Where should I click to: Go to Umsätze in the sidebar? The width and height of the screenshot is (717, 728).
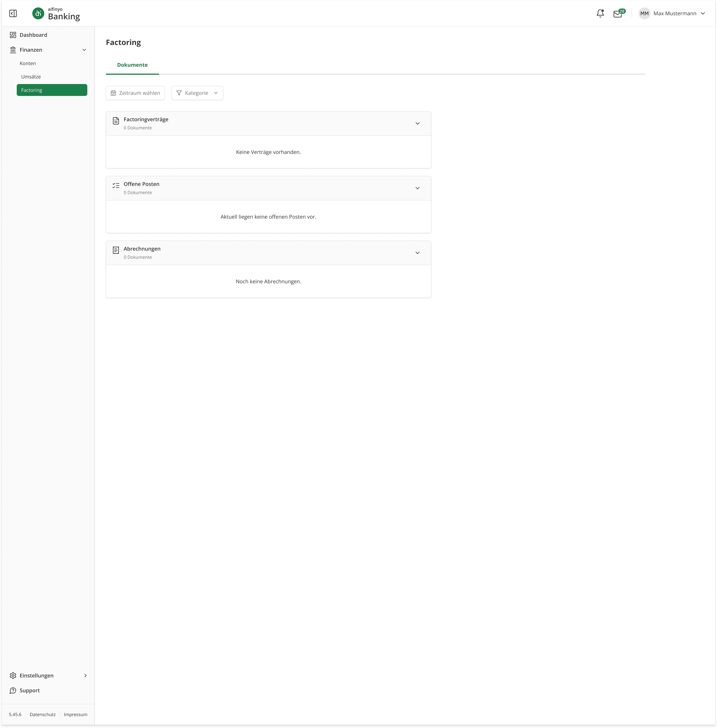tap(31, 77)
